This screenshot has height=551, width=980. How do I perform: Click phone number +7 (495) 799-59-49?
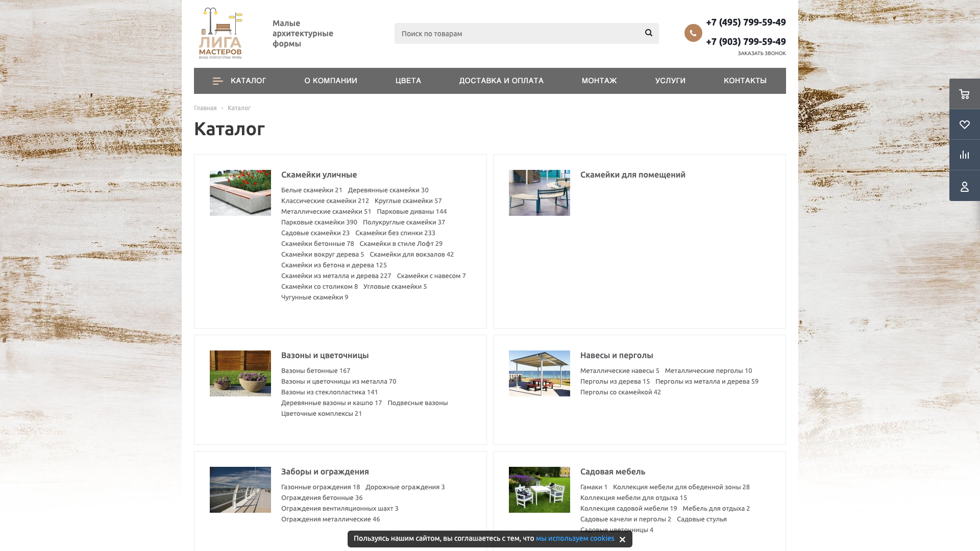point(746,22)
